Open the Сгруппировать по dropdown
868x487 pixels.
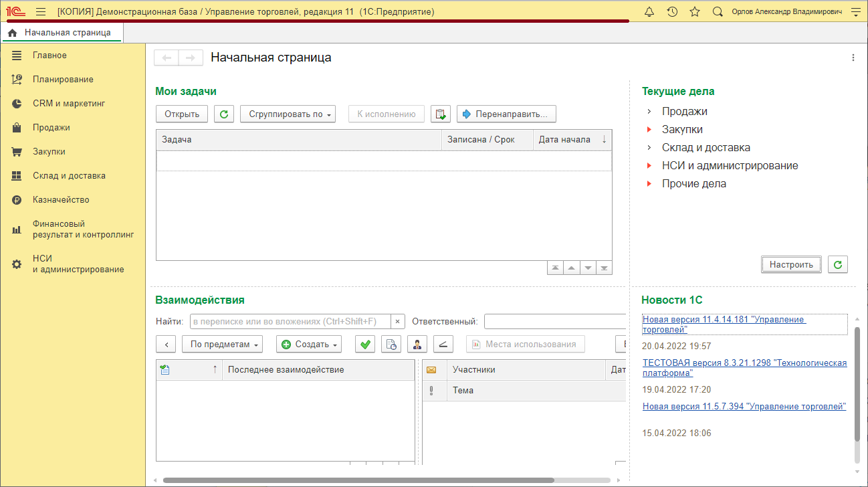click(x=288, y=113)
